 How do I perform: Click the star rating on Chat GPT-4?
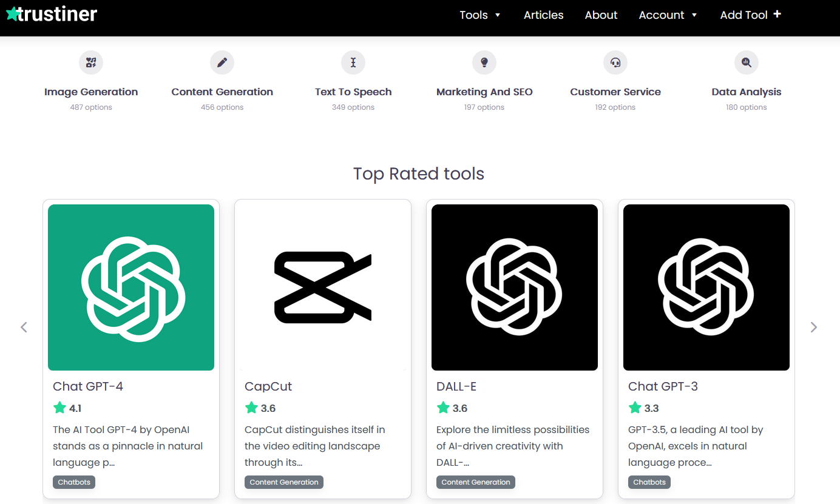(x=67, y=408)
